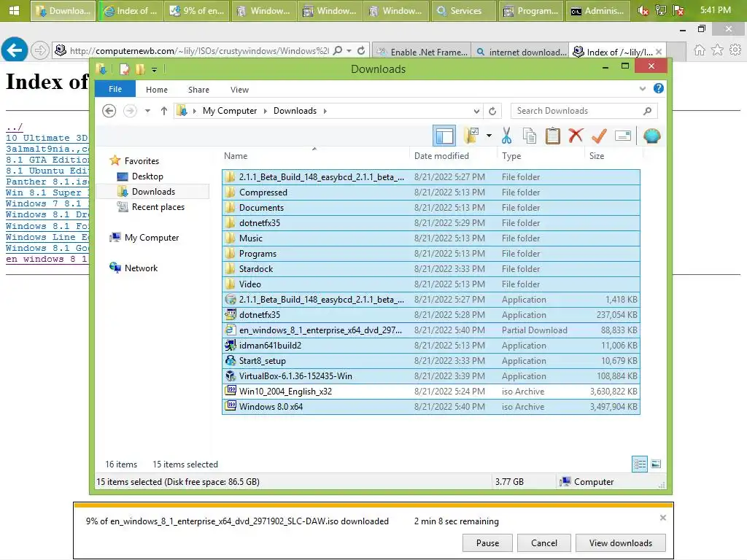Open Customize Quick Access Toolbar dropdown
The height and width of the screenshot is (560, 747).
155,70
